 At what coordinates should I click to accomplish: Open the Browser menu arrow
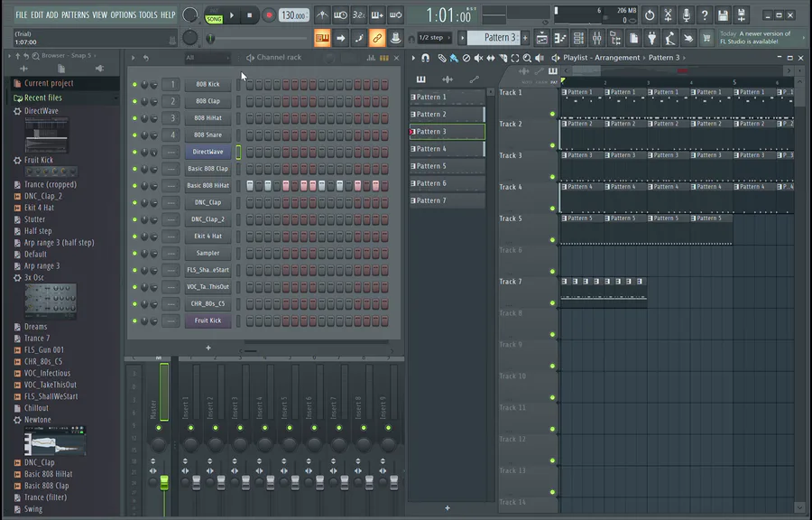pos(9,55)
